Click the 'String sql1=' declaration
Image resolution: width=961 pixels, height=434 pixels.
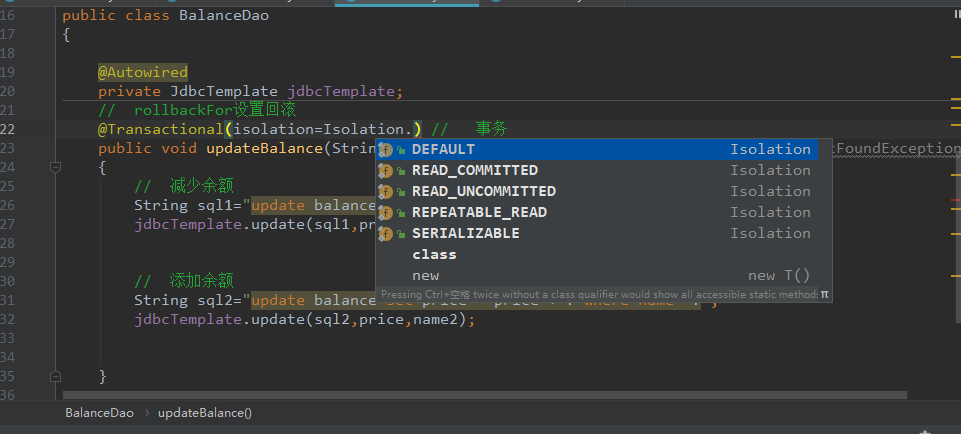pyautogui.click(x=188, y=205)
